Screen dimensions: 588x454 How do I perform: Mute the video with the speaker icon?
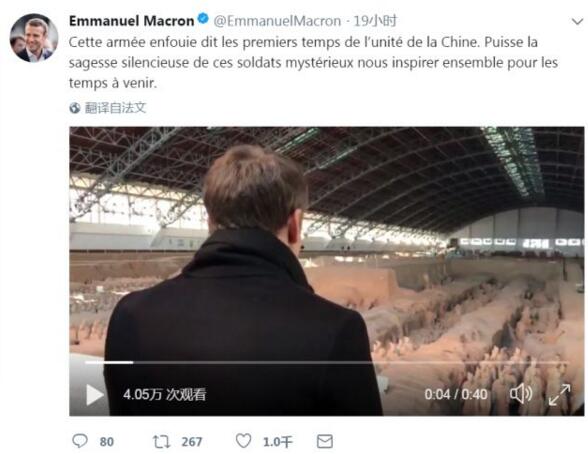click(x=521, y=394)
